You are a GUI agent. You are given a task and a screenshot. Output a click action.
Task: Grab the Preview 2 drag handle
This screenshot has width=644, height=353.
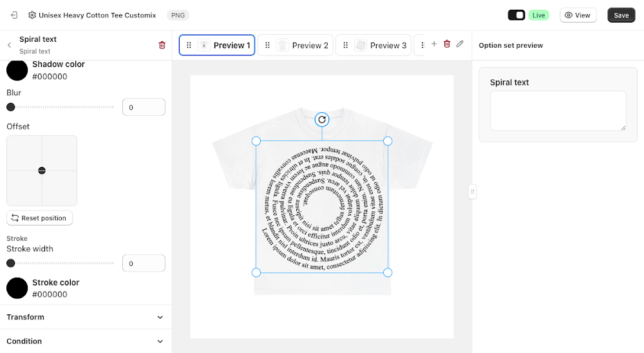coord(267,45)
